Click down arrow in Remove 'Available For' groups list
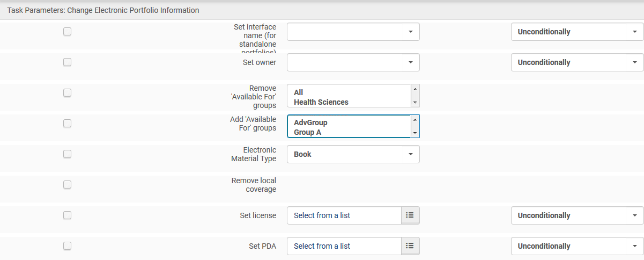Screen dimensions: 644x260 coord(415,103)
